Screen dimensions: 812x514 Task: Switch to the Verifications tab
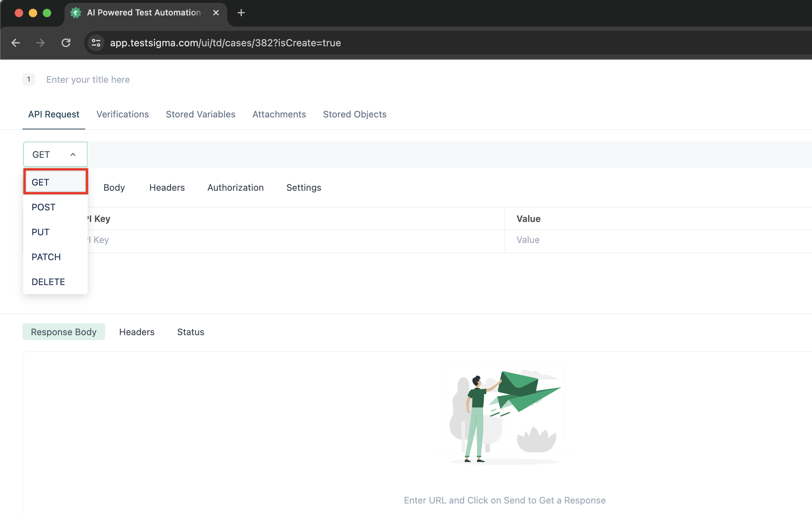(123, 114)
